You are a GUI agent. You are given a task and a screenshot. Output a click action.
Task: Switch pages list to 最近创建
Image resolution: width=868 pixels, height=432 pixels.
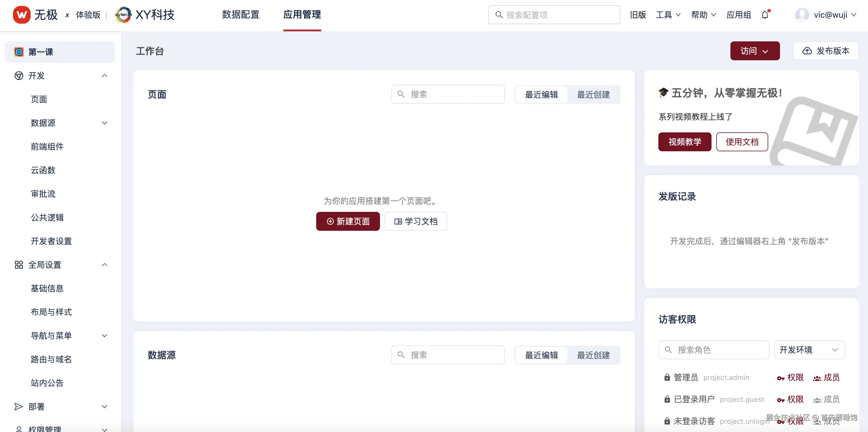coord(593,95)
